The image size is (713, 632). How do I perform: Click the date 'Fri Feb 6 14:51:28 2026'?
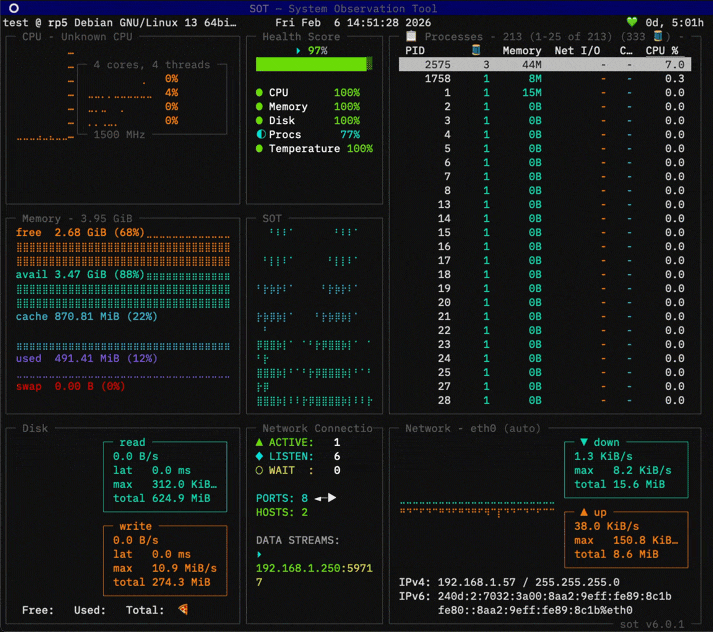coord(353,23)
